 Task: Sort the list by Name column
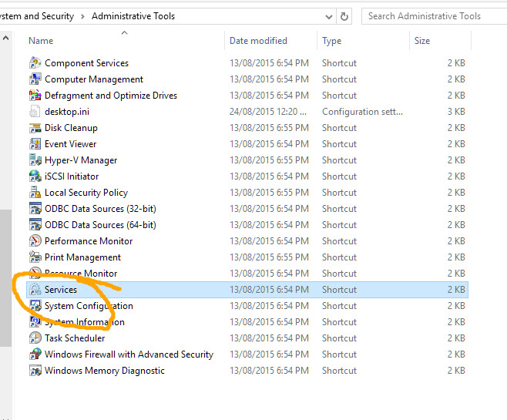pyautogui.click(x=42, y=41)
